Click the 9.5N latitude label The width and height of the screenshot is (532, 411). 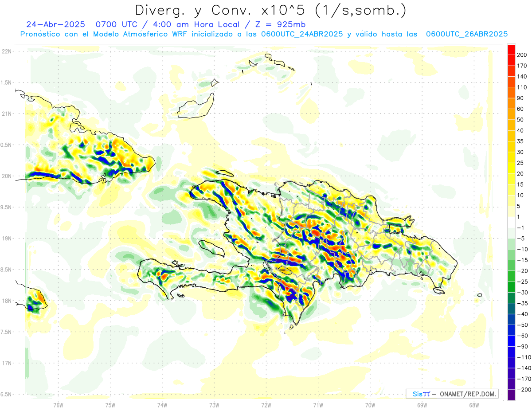[7, 207]
